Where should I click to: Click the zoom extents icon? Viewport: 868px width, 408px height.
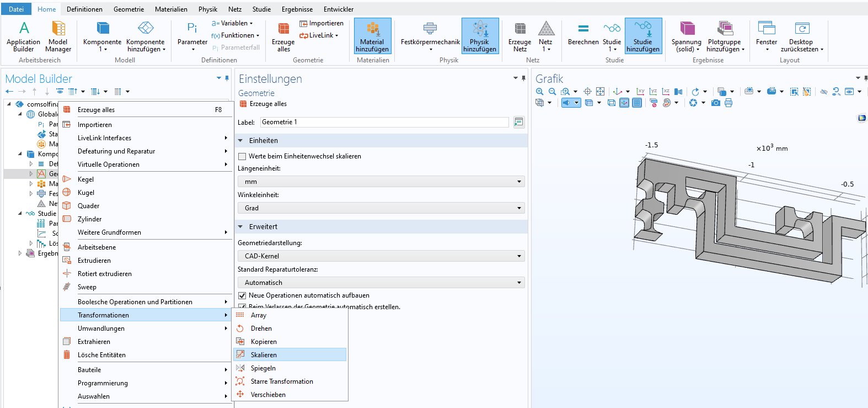tap(601, 92)
